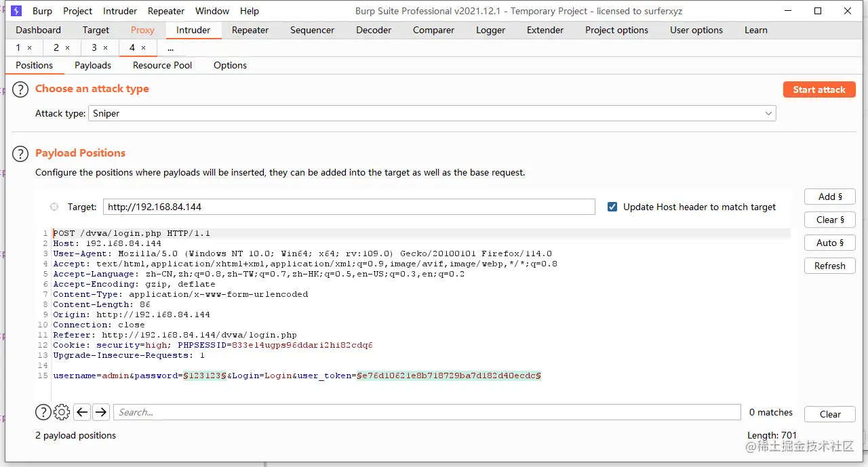Click the Content-Length: 86 line

click(102, 304)
